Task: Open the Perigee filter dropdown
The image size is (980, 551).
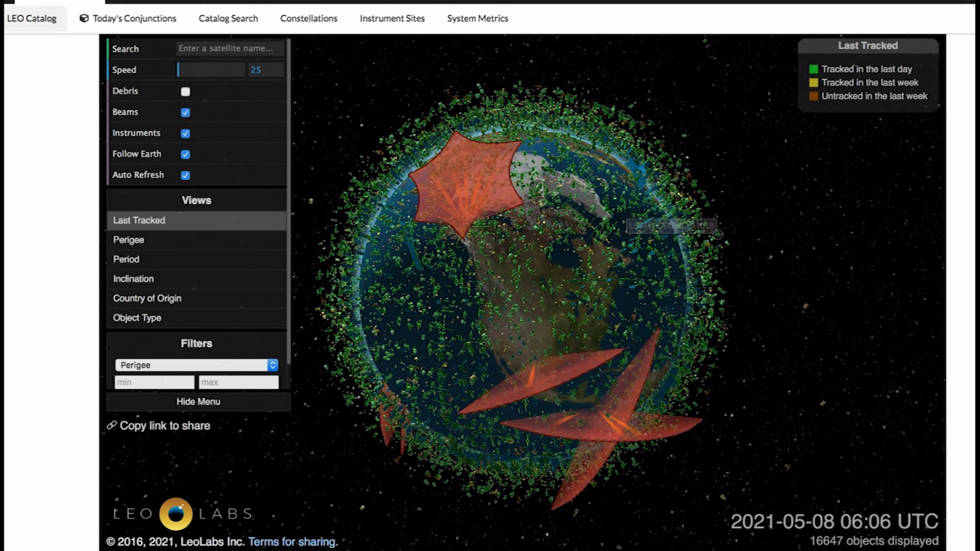Action: (197, 365)
